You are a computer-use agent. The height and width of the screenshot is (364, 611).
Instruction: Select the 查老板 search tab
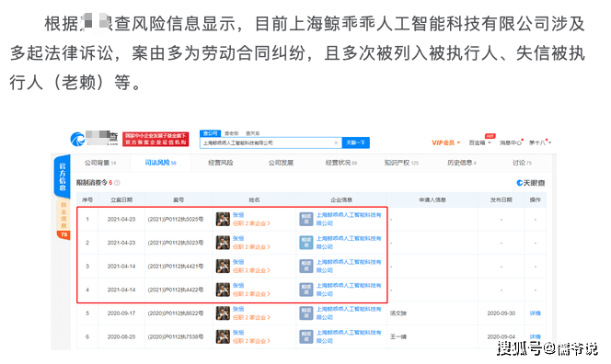232,133
